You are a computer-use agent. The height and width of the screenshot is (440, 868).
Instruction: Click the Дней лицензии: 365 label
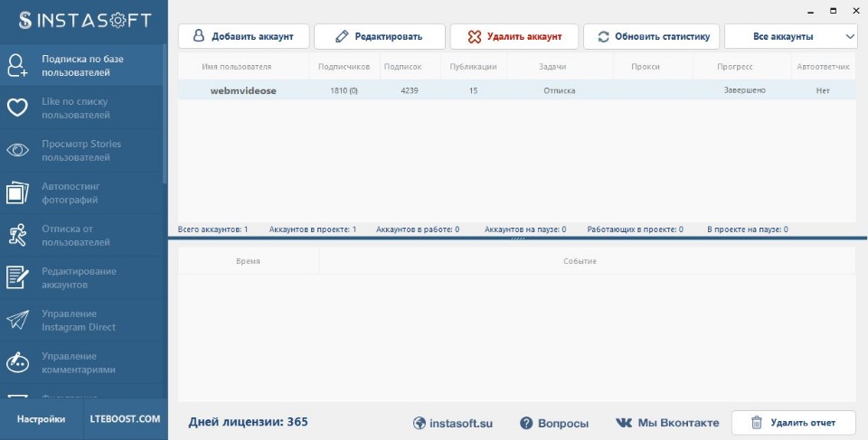pyautogui.click(x=248, y=422)
